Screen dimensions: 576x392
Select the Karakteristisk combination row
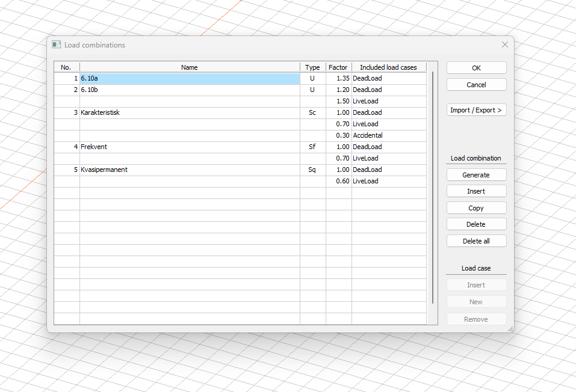pyautogui.click(x=190, y=112)
